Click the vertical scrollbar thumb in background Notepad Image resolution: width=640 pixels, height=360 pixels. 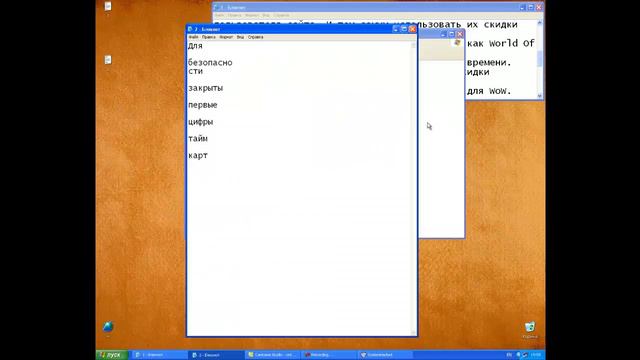pyautogui.click(x=540, y=58)
